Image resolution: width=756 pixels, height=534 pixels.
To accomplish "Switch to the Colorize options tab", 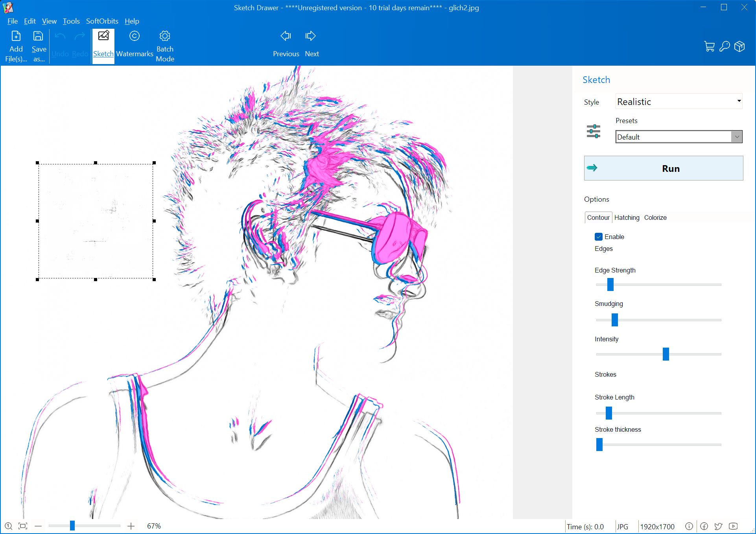I will [x=655, y=217].
